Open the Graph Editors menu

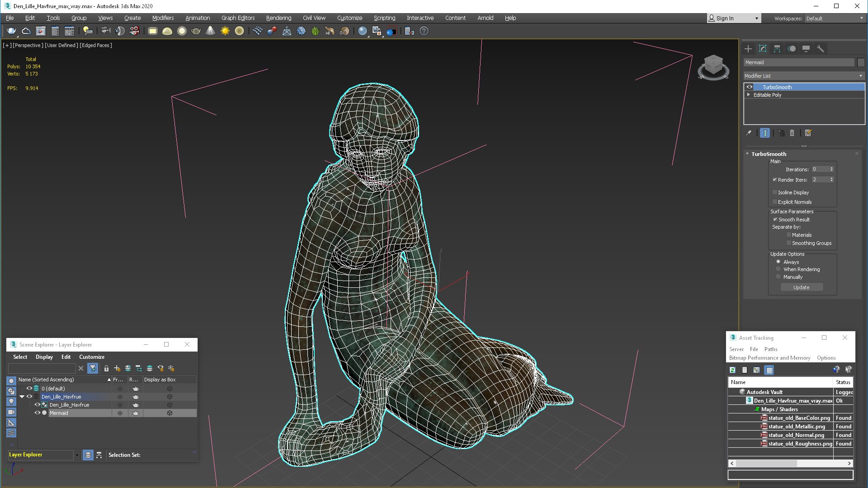coord(238,18)
